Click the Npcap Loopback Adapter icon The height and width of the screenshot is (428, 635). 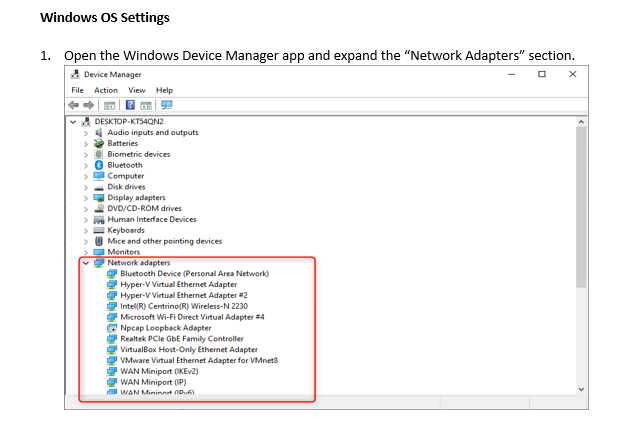112,328
